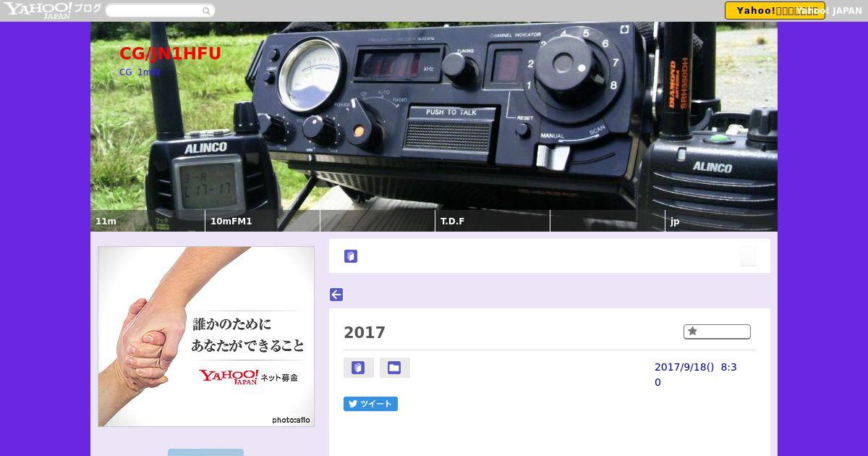Click the post date 2017/9/18
Image resolution: width=868 pixels, height=456 pixels.
[696, 374]
